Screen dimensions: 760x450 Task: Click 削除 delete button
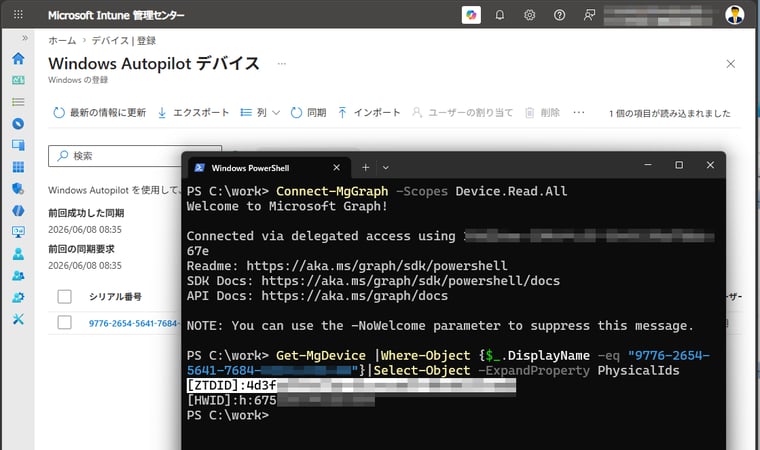(x=542, y=112)
